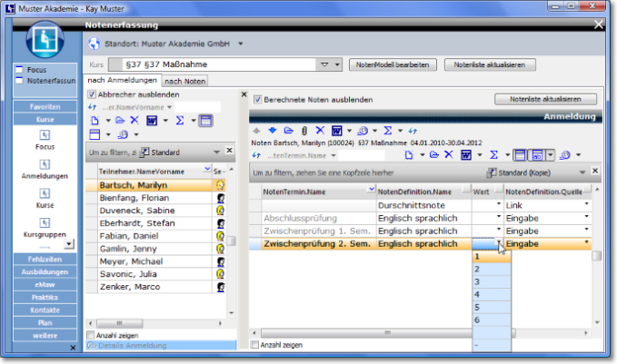Click sigma sum icon in participant toolbar
The width and height of the screenshot is (617, 364).
tap(180, 121)
